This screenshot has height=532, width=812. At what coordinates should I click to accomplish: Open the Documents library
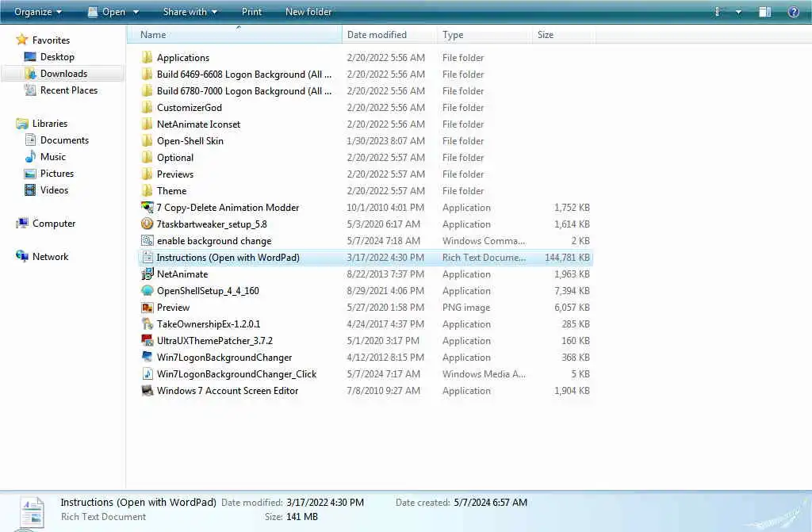pyautogui.click(x=64, y=140)
